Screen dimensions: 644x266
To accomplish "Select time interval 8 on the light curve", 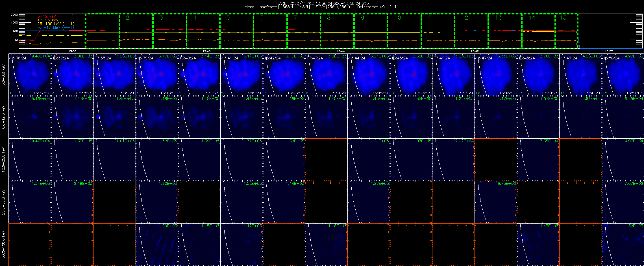I will coord(337,31).
